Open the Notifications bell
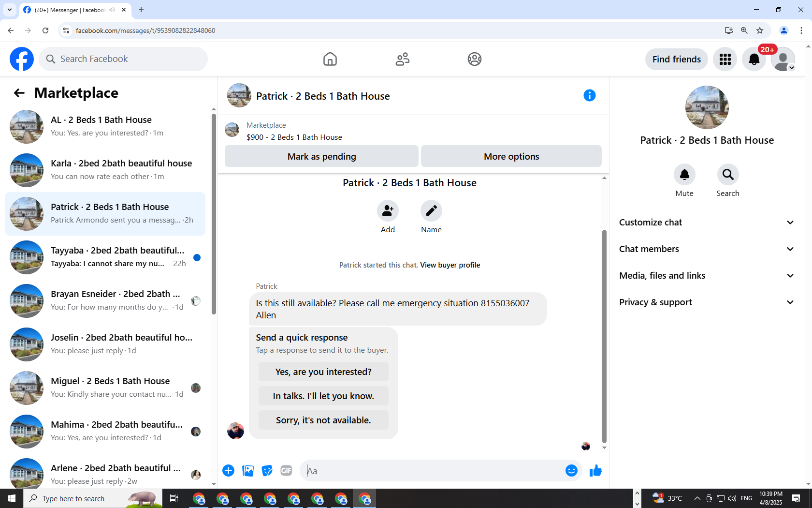The width and height of the screenshot is (812, 508). (754, 59)
